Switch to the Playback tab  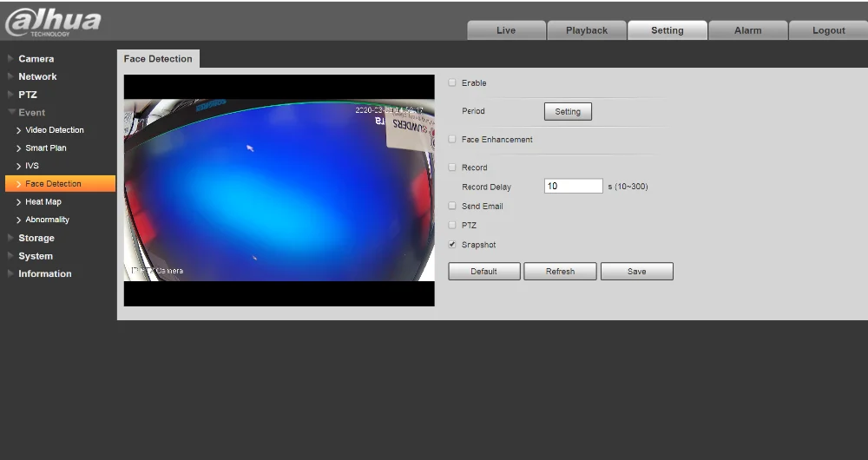tap(587, 30)
